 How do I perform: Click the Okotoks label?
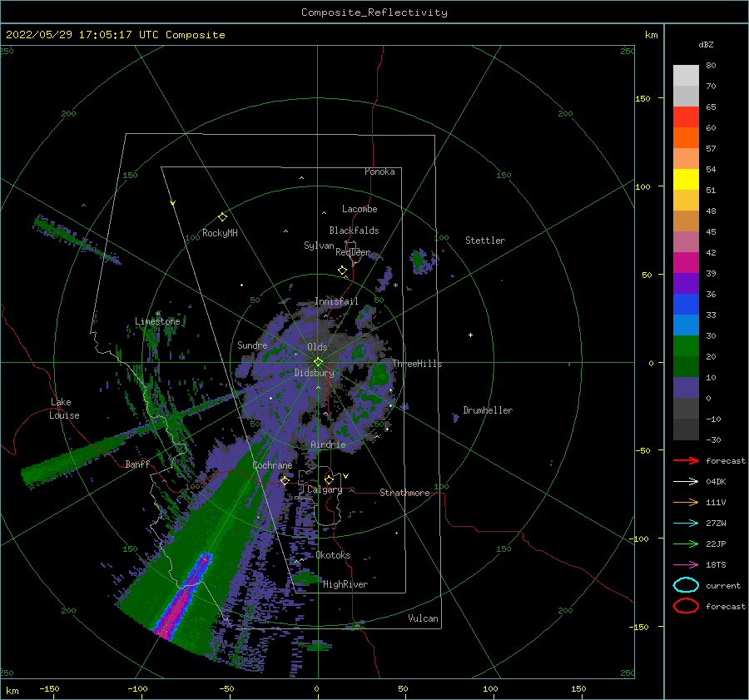(x=334, y=555)
